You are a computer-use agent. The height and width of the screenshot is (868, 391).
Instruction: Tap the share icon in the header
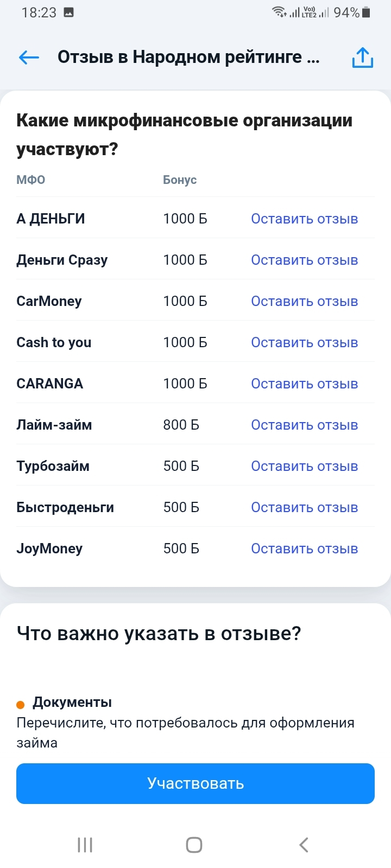pyautogui.click(x=362, y=58)
